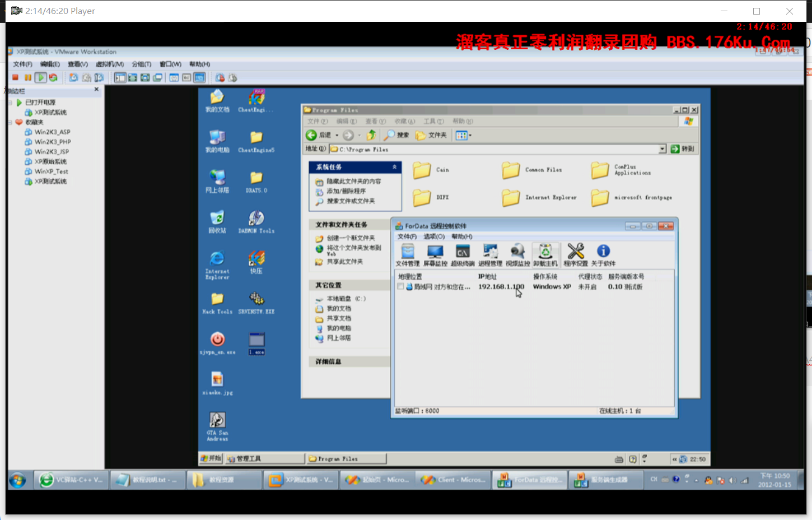Open DAEMON Tools desktop icon
The image size is (812, 520).
[256, 222]
